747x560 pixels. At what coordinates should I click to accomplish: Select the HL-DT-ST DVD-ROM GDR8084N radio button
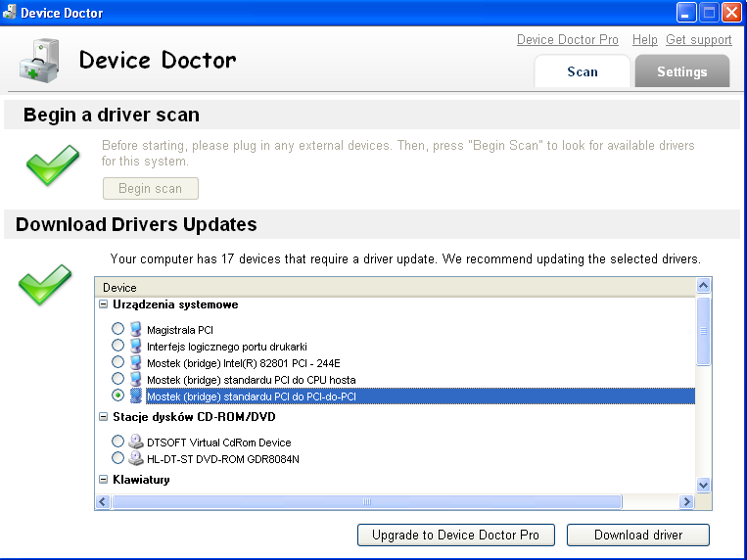click(x=117, y=457)
